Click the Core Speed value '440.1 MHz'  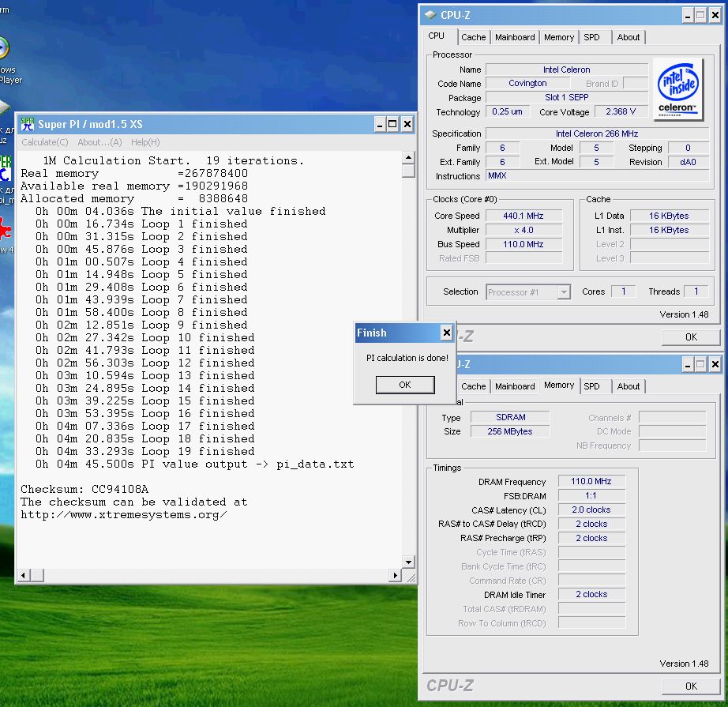pyautogui.click(x=523, y=216)
